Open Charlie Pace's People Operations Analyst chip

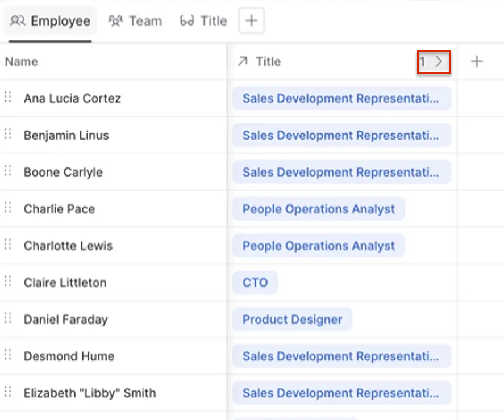coord(319,209)
